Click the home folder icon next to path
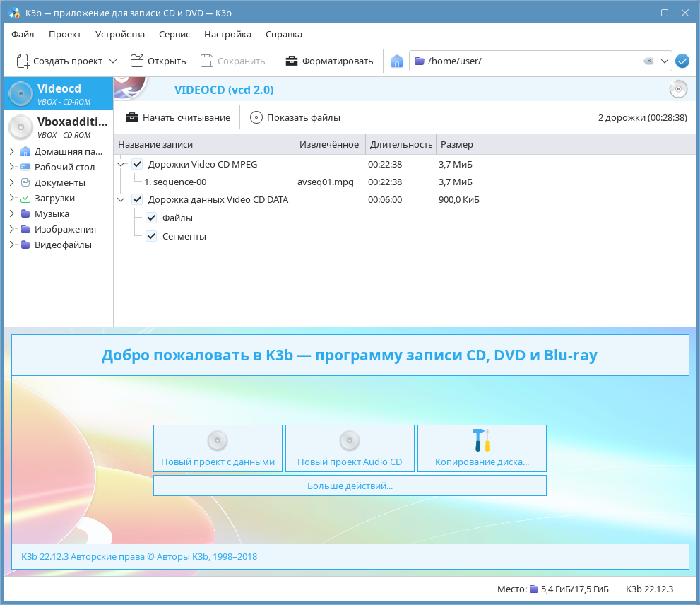 pos(397,61)
